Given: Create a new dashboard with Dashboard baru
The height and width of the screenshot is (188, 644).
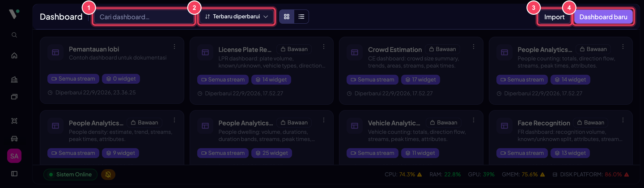Looking at the screenshot, I should (x=603, y=17).
